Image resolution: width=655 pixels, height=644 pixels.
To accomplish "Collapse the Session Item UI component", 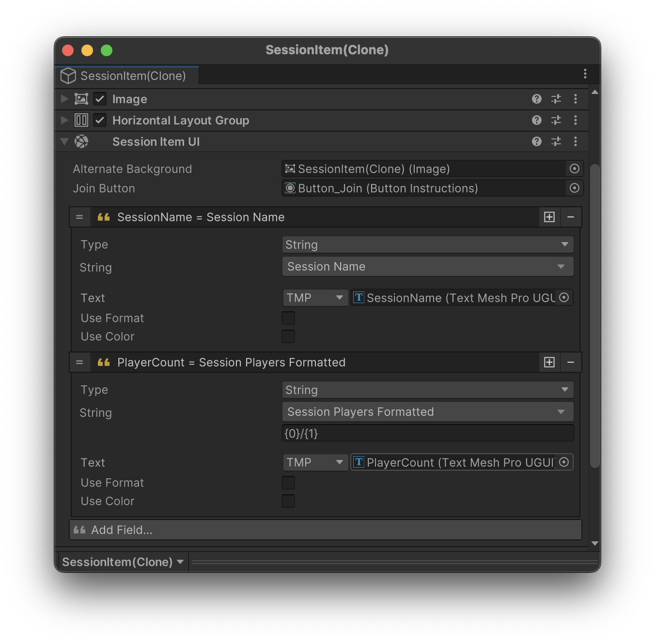I will 64,141.
